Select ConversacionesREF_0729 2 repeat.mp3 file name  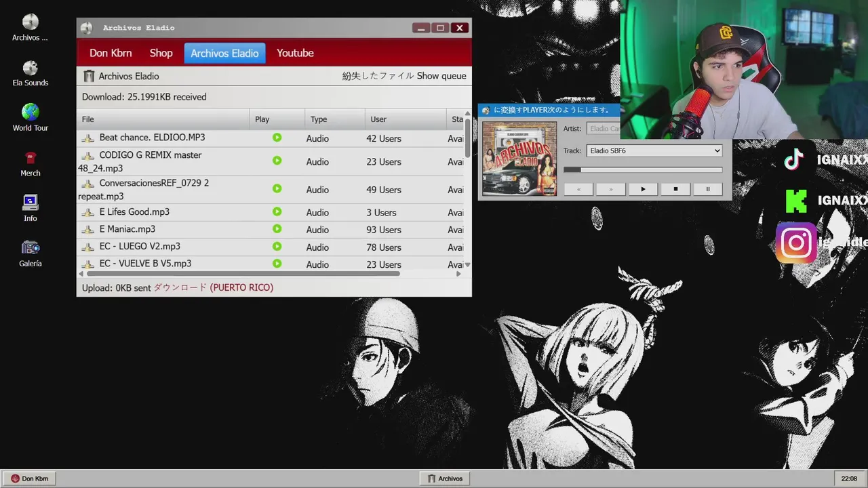(x=144, y=190)
